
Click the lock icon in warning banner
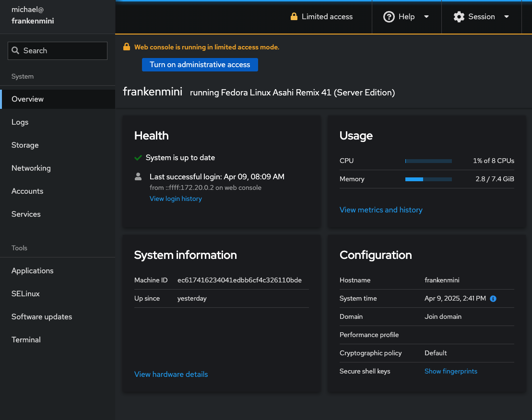tap(127, 47)
